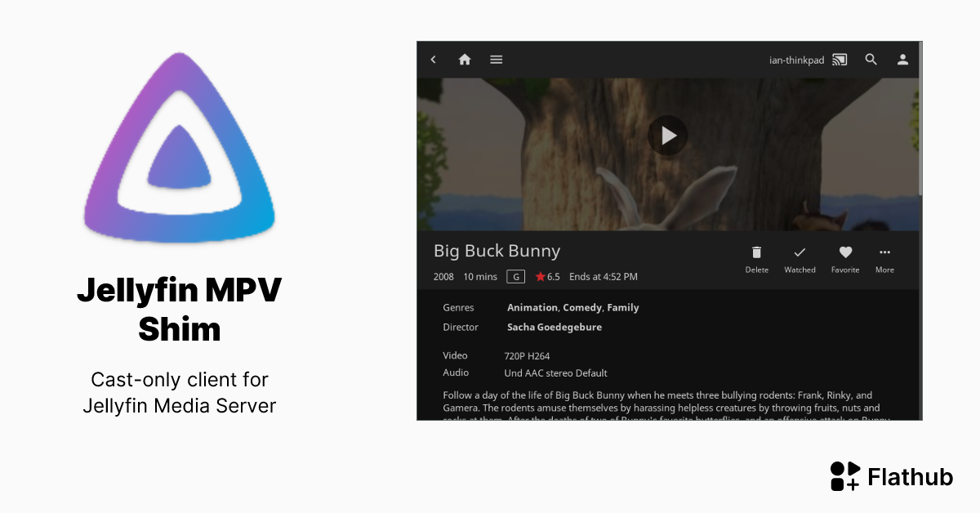980x513 pixels.
Task: Click the G content rating badge
Action: click(x=516, y=276)
